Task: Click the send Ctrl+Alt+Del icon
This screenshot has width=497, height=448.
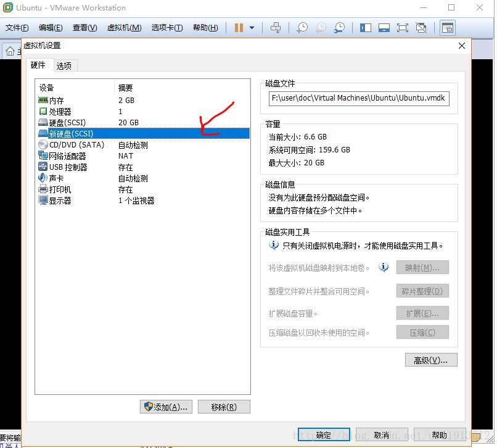Action: click(276, 28)
